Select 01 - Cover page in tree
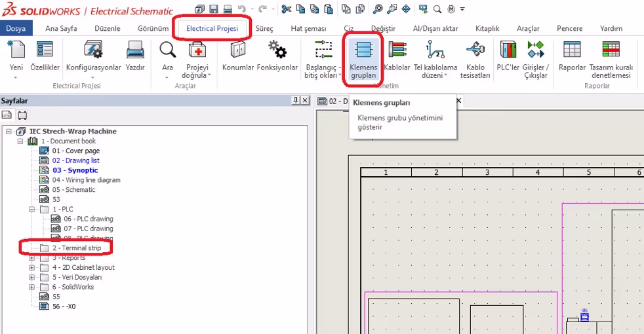This screenshot has width=644, height=334. coord(75,151)
